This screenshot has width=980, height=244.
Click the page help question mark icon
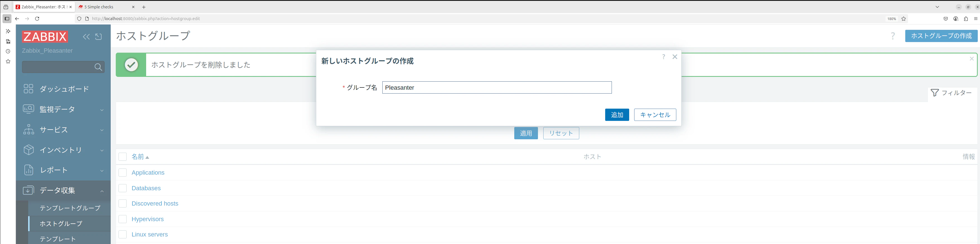coord(893,36)
